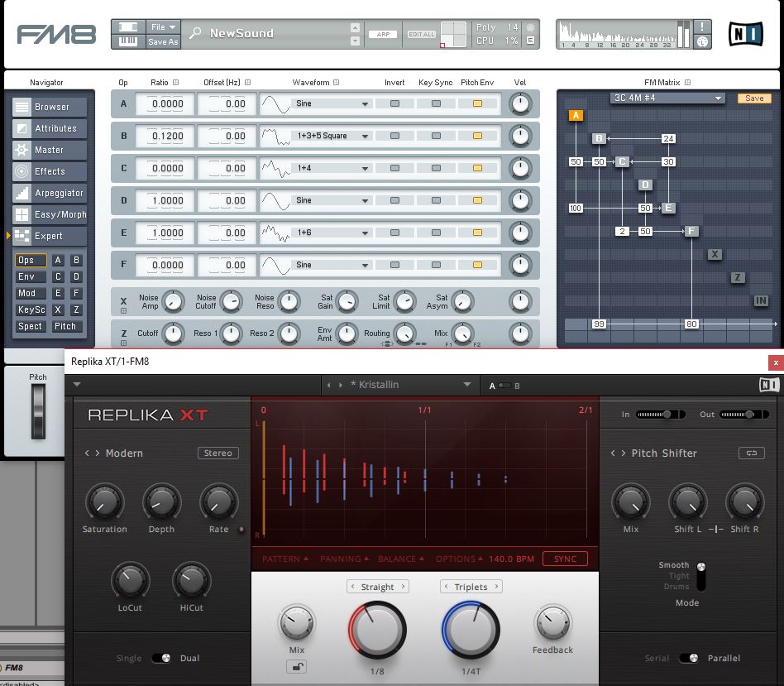Switch to the Pitch tab
The image size is (784, 686).
65,326
